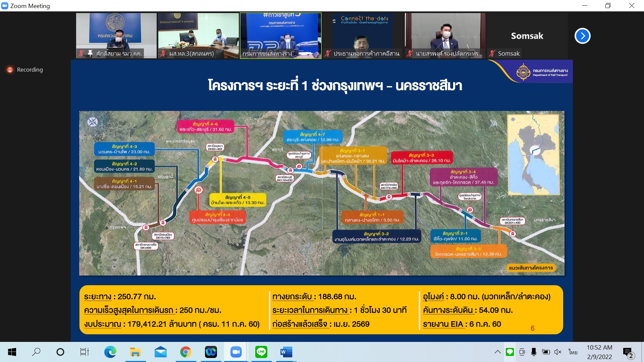Click the Webex icon in the taskbar
The image size is (644, 362).
tap(211, 352)
